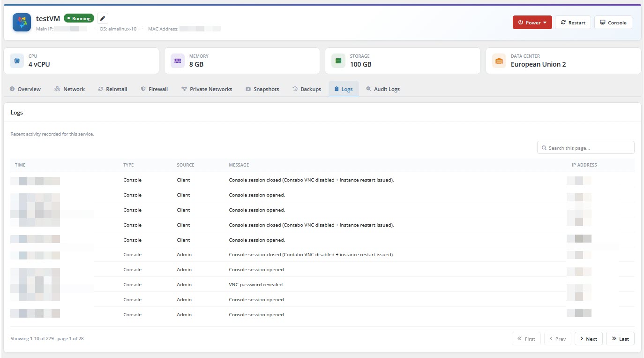Click the 'testVM' title text
This screenshot has height=358, width=644.
pyautogui.click(x=48, y=19)
